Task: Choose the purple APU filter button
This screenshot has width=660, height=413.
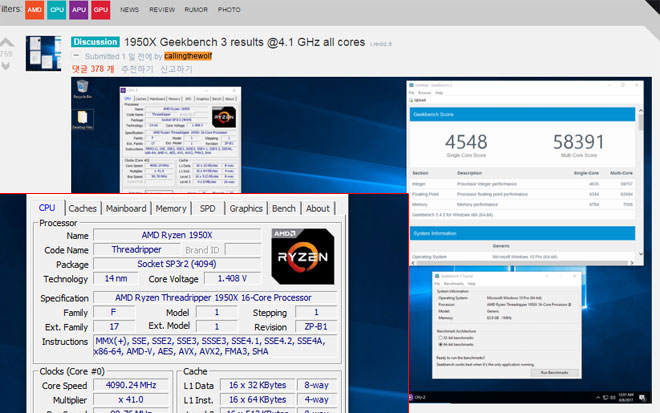Action: [78, 9]
